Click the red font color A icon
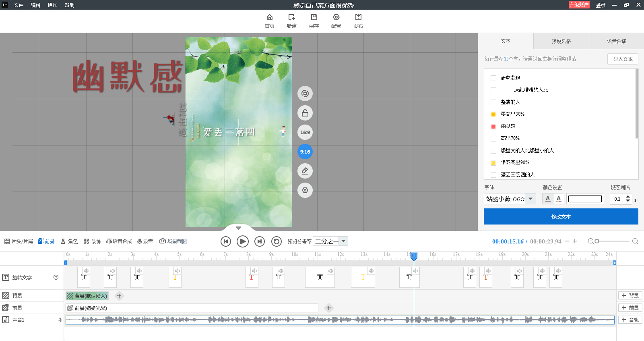The image size is (644, 341). click(x=558, y=199)
